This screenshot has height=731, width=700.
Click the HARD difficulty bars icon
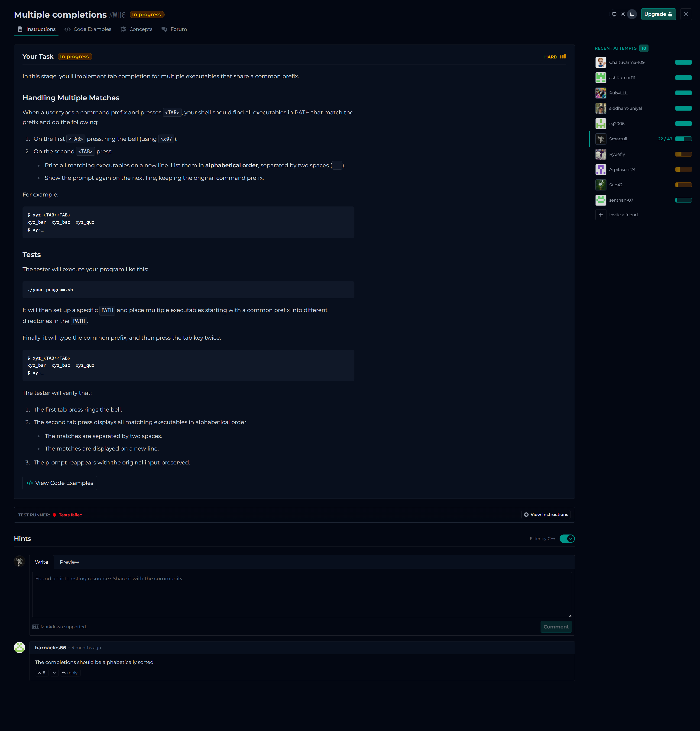coord(563,57)
